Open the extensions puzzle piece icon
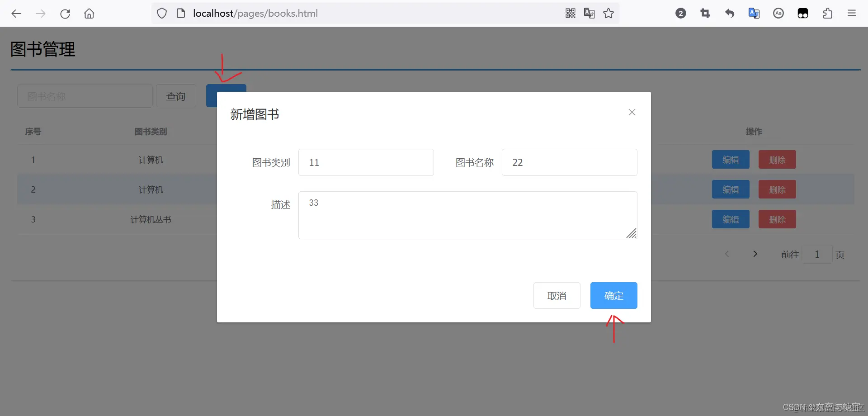 [x=827, y=13]
